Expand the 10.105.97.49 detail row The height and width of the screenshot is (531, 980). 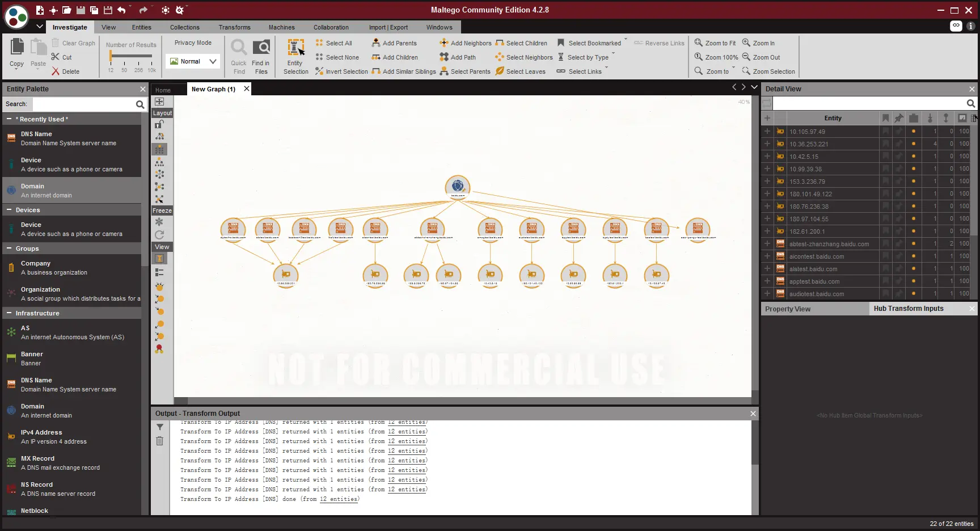(767, 131)
